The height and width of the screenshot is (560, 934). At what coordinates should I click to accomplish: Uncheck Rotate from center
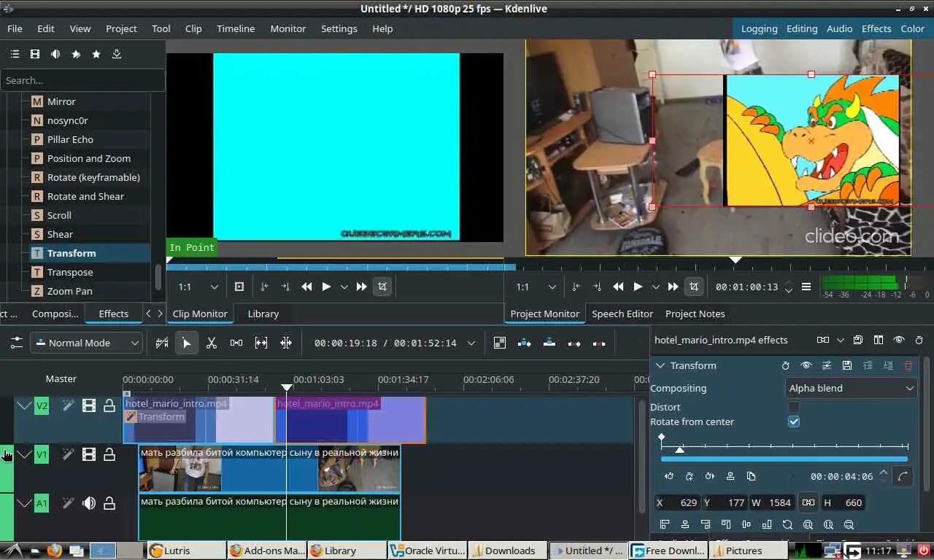coord(794,421)
